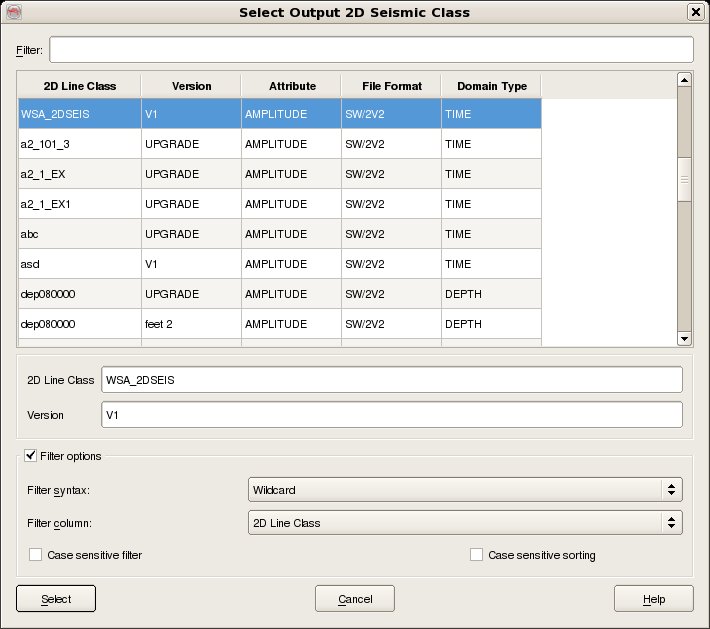Sort by 2D Line Class column header

click(x=80, y=86)
